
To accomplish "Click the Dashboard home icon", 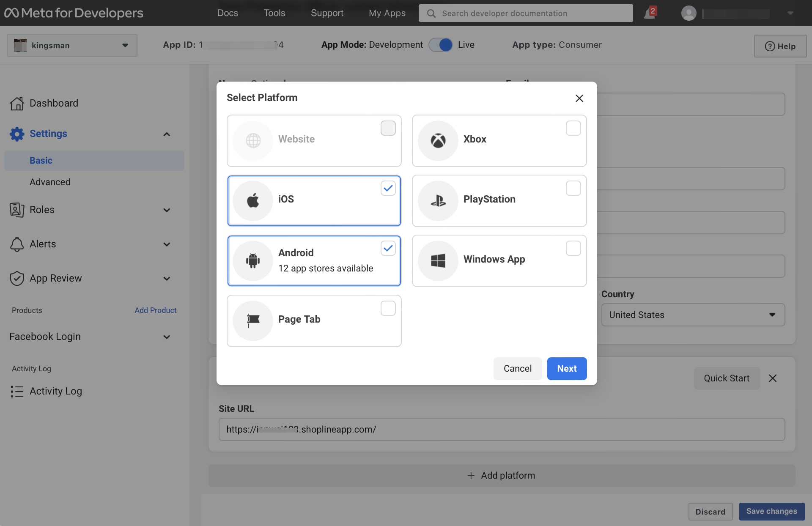I will 17,103.
